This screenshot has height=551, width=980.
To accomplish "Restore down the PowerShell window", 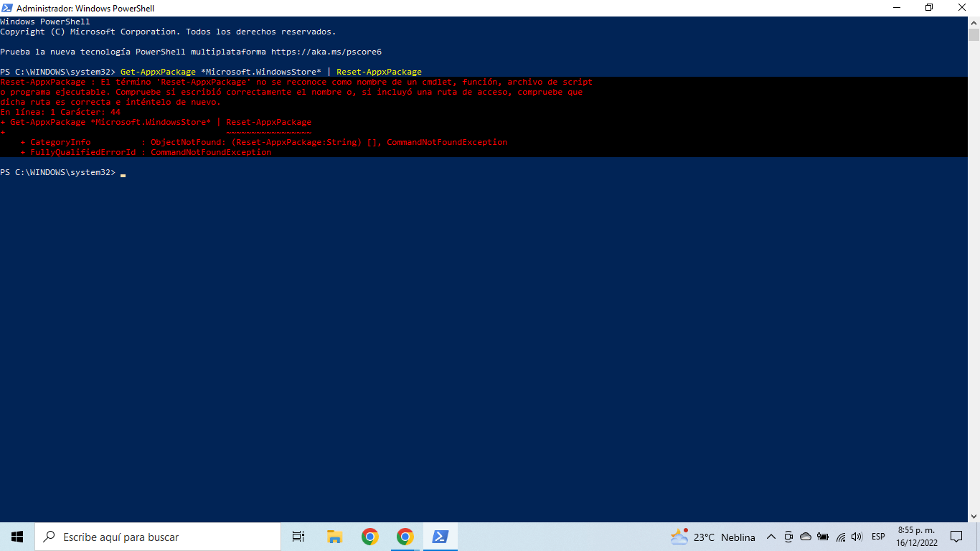I will coord(929,8).
